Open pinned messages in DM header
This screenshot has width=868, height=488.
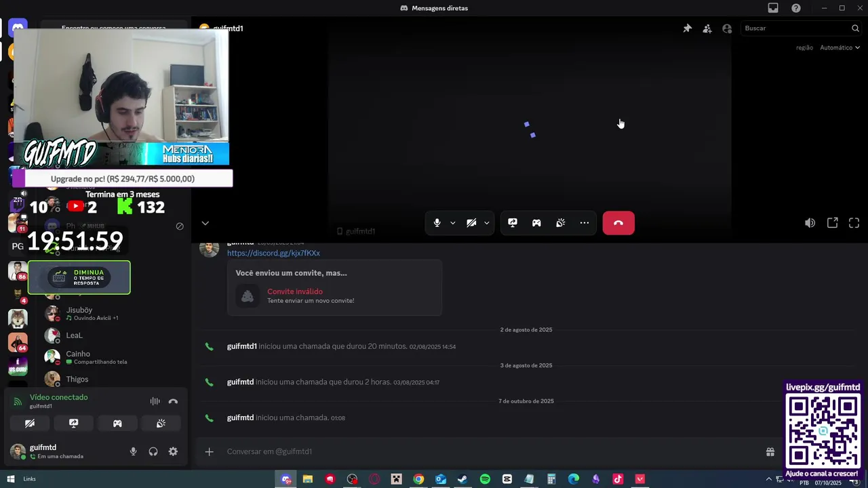click(x=687, y=28)
